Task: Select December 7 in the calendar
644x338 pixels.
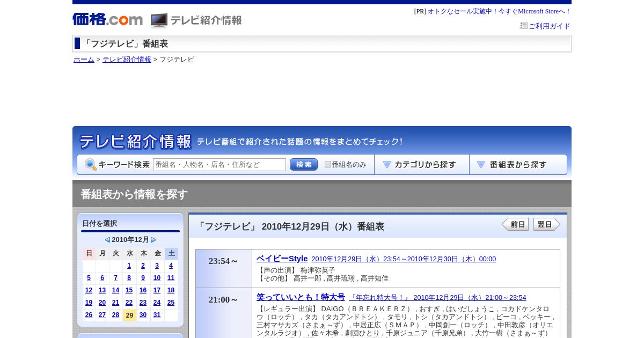Action: point(115,278)
